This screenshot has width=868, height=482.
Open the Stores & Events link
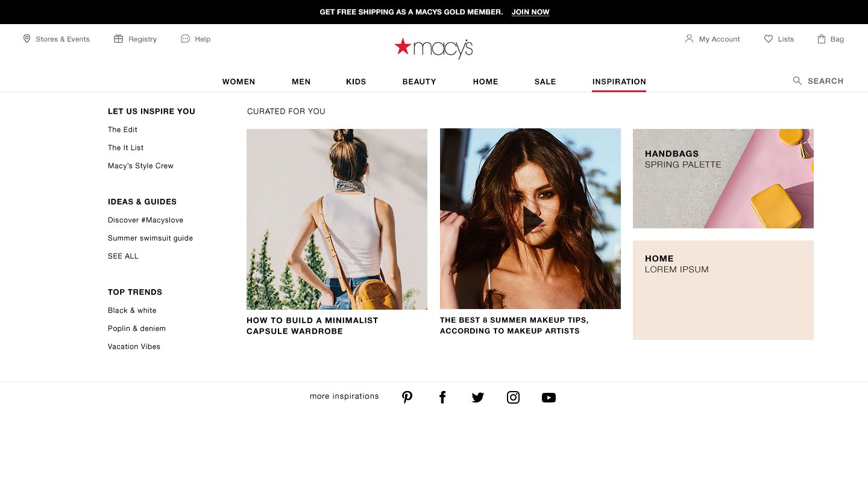coord(63,39)
